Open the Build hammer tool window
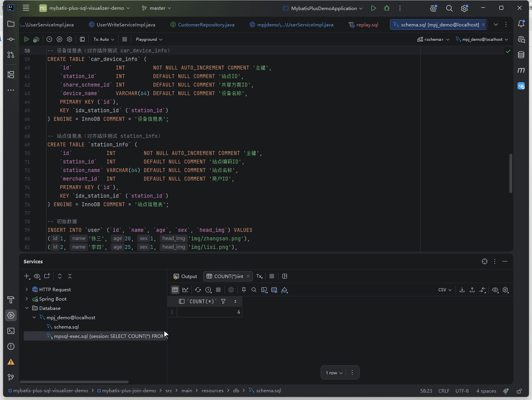This screenshot has height=400, width=532. pos(11,300)
